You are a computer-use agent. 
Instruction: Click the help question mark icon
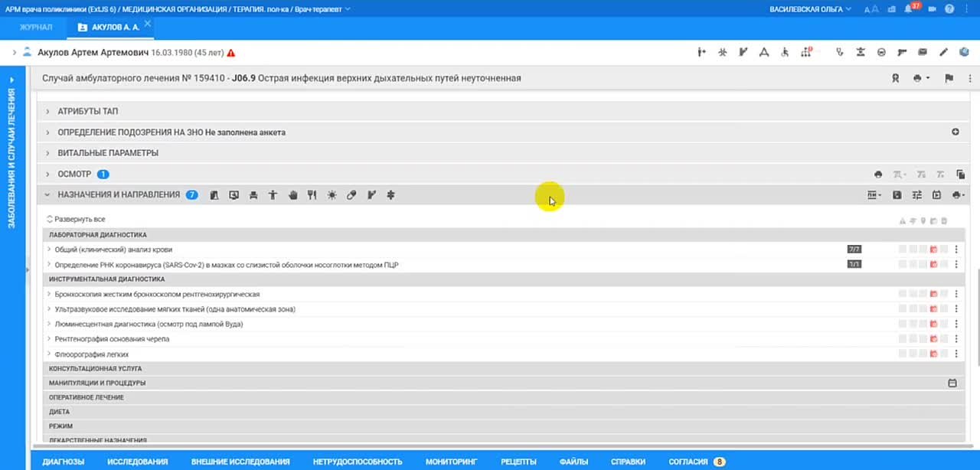(949, 9)
